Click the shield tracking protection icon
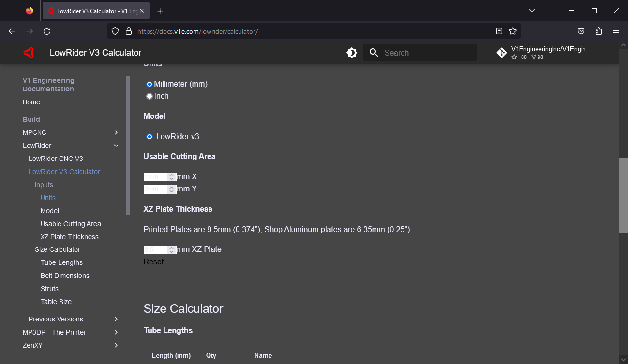628x364 pixels. point(115,30)
